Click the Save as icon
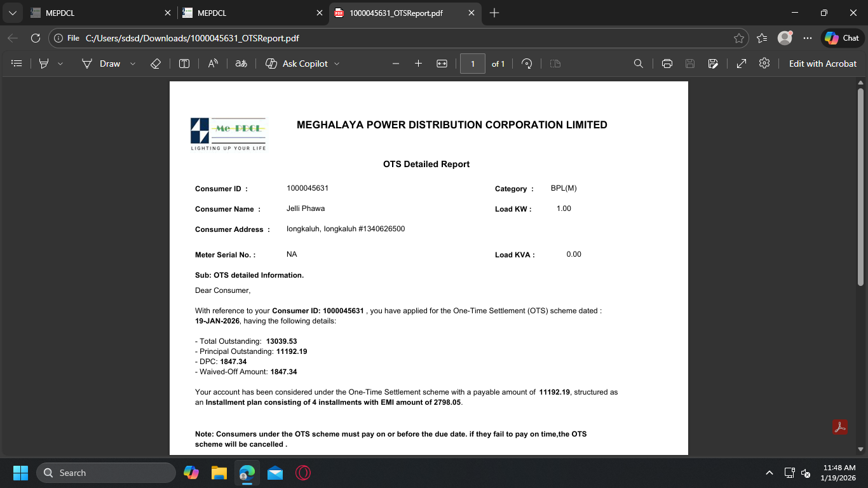868x488 pixels. [x=713, y=64]
